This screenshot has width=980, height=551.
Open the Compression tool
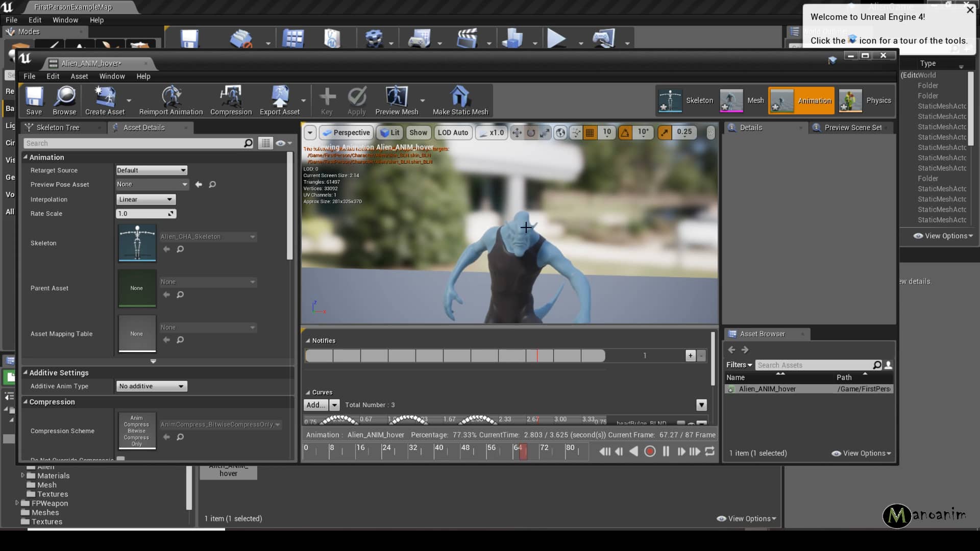[x=231, y=101]
